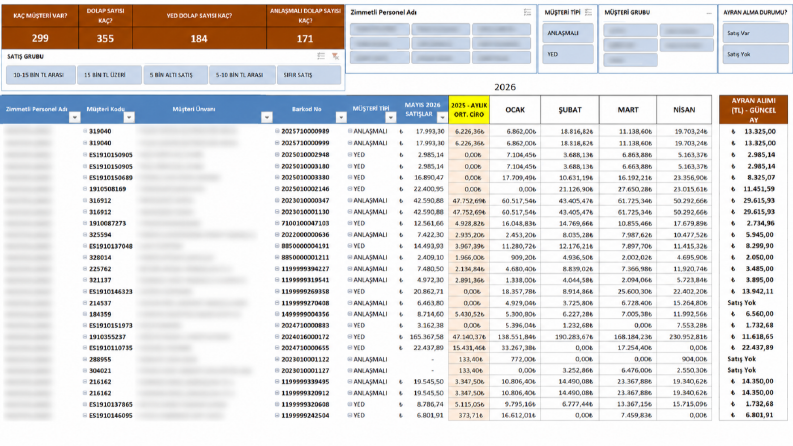Select barcode cell 1199999269358
The image size is (793, 446).
(x=305, y=291)
